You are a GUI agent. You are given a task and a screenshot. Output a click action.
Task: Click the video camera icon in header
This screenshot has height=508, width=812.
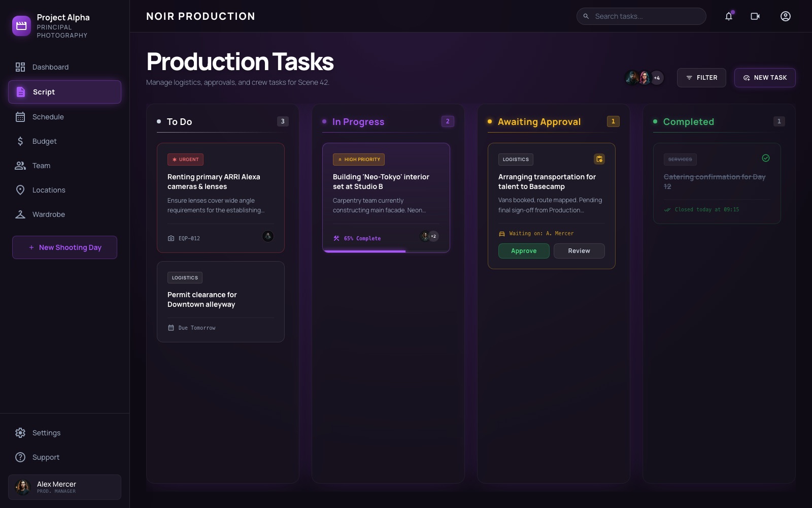point(755,16)
